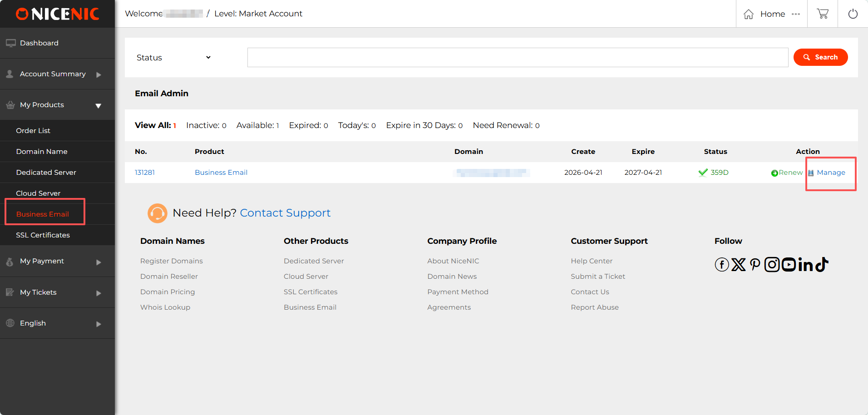Go to Domain Name in sidebar

click(x=42, y=152)
